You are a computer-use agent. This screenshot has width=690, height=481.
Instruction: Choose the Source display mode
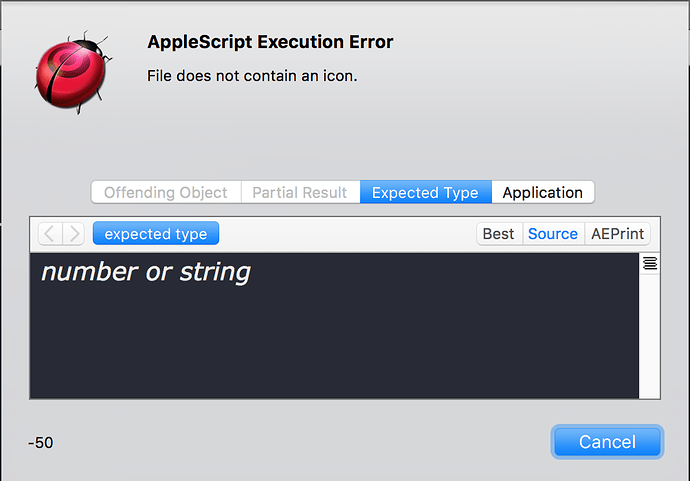tap(553, 234)
